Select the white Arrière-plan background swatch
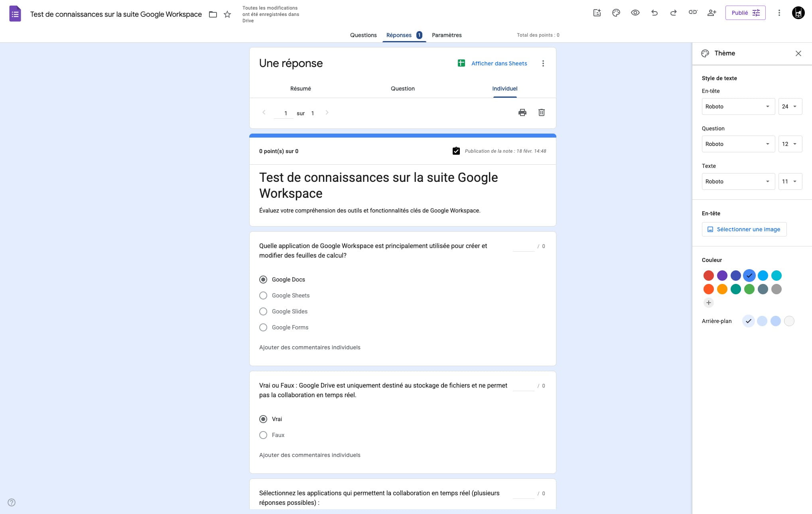The image size is (812, 514). coord(789,321)
